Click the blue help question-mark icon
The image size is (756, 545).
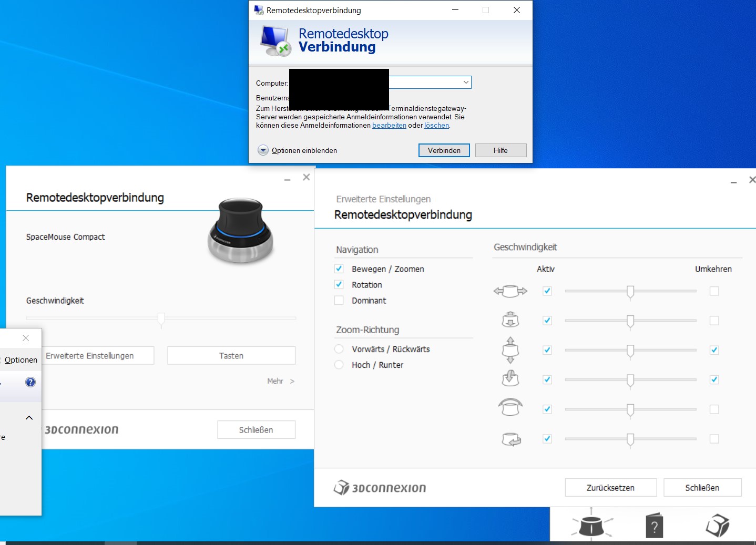[30, 382]
